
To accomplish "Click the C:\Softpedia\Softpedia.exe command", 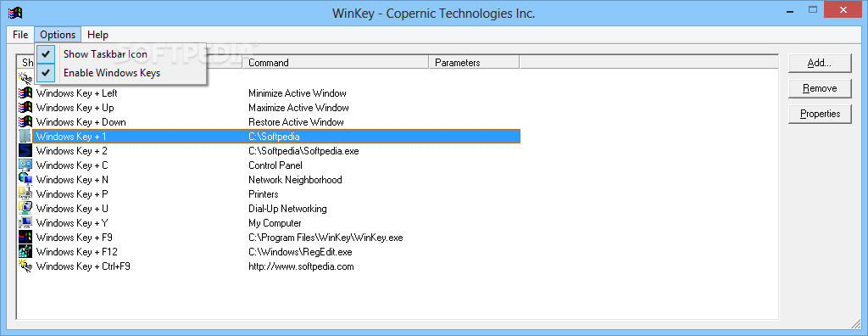I will (303, 151).
